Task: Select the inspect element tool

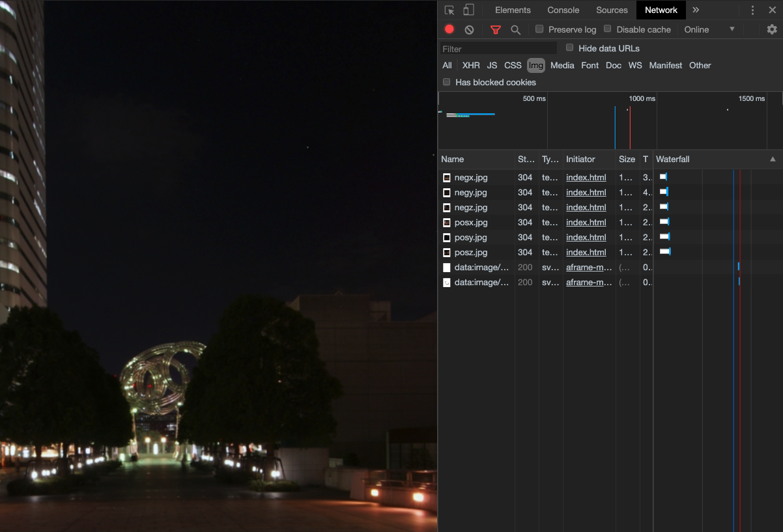Action: click(x=448, y=10)
